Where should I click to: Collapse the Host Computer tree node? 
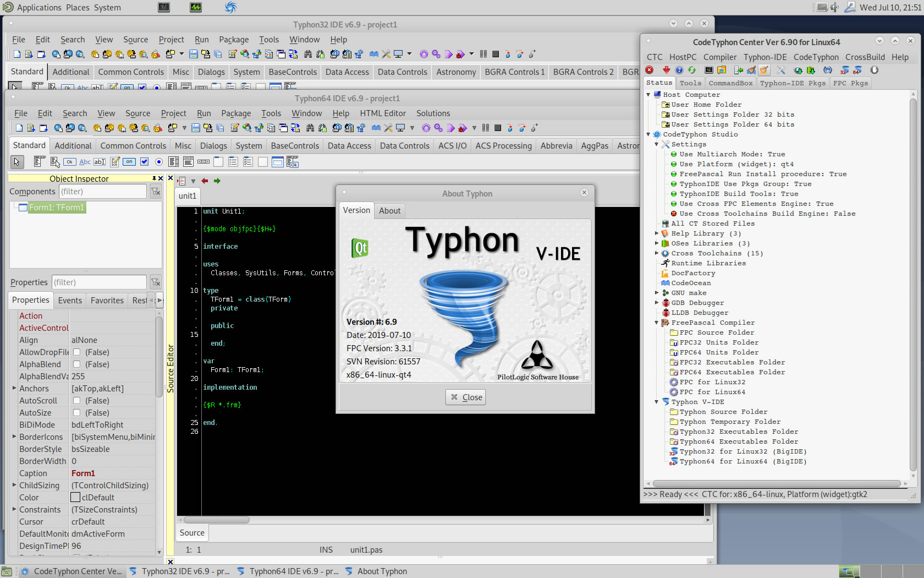click(x=648, y=95)
